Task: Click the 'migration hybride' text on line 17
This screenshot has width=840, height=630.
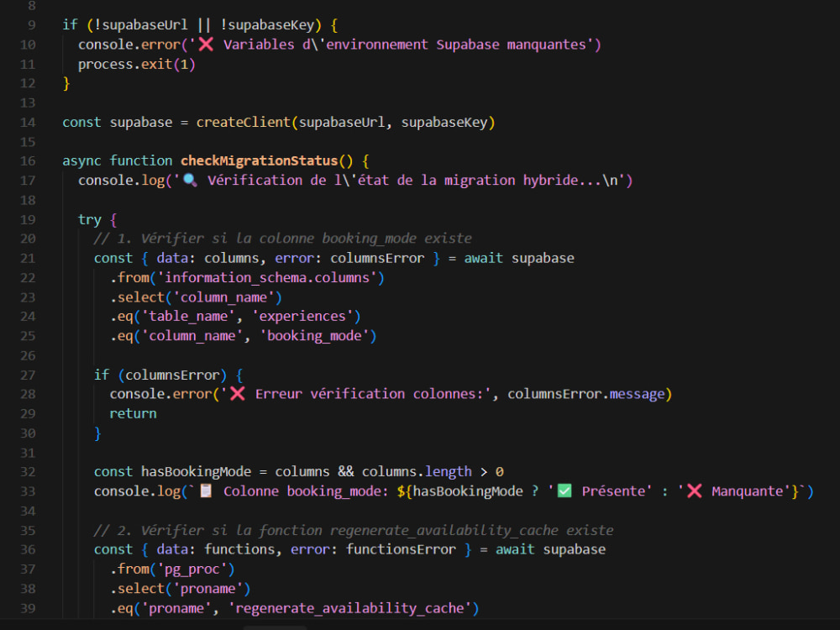Action: [511, 181]
